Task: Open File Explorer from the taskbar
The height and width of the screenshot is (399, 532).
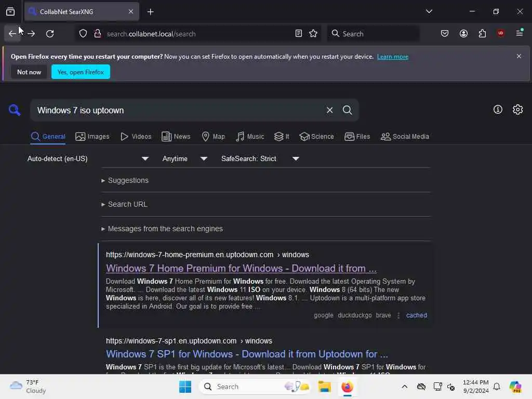Action: [x=324, y=387]
